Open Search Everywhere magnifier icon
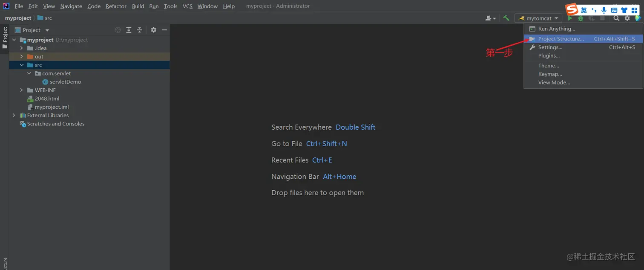 [616, 18]
